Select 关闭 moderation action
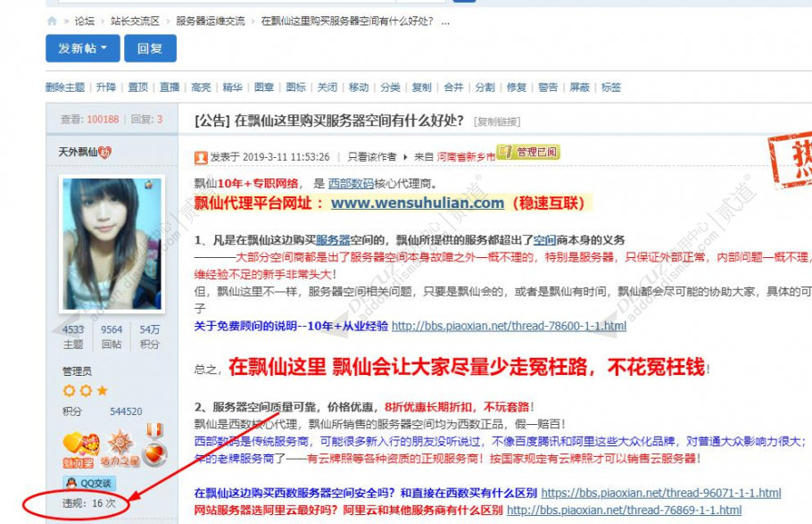 pyautogui.click(x=327, y=87)
